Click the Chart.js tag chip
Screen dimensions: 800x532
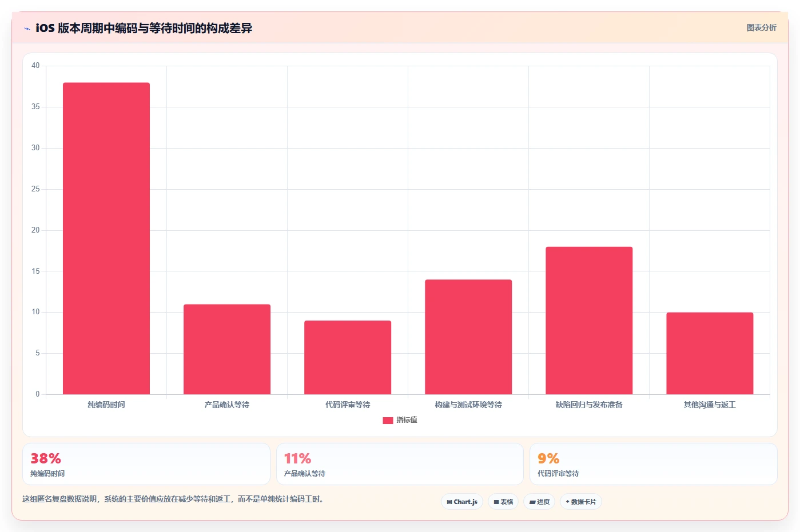coord(462,502)
